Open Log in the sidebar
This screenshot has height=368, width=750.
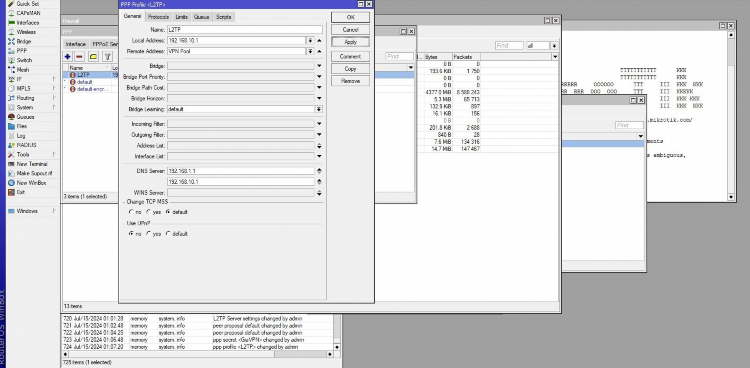click(x=21, y=135)
